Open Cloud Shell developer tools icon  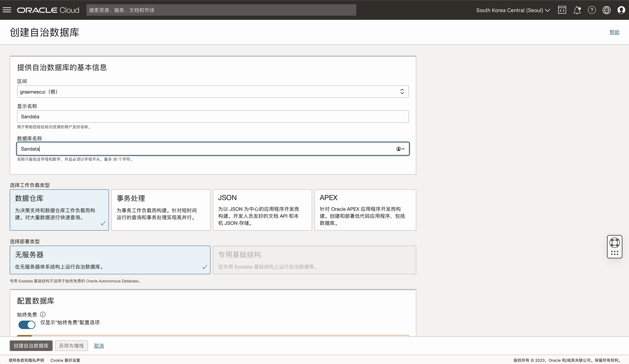pos(562,10)
